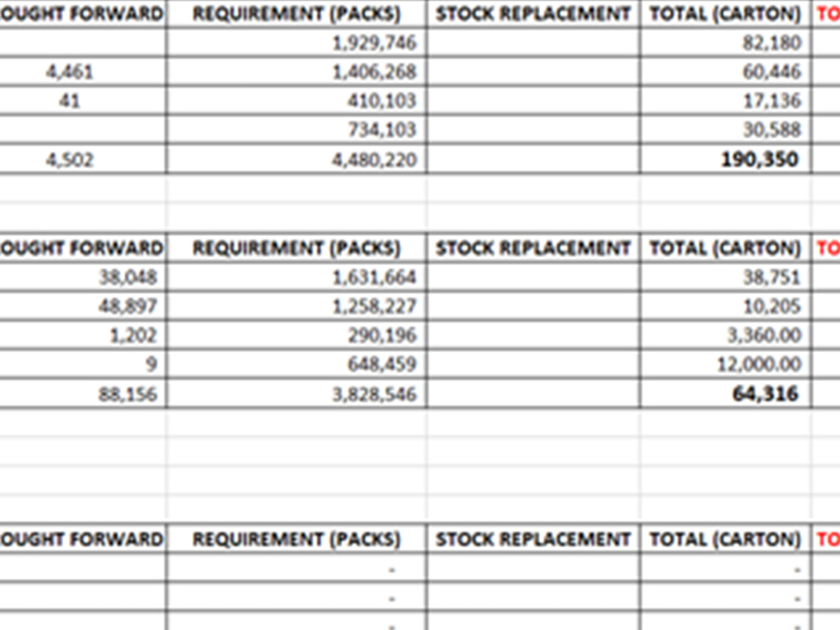Select the carton cell 12,000.00
The height and width of the screenshot is (630, 840).
726,365
